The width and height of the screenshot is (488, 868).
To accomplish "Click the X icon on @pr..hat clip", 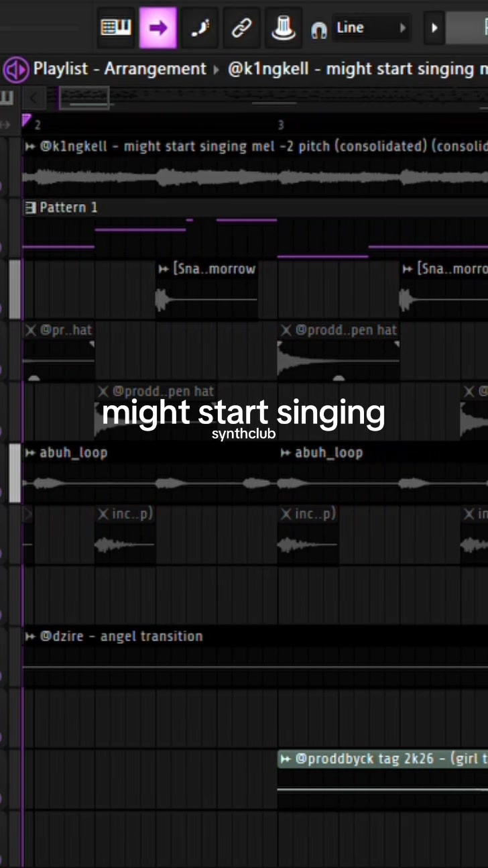I will (x=31, y=330).
